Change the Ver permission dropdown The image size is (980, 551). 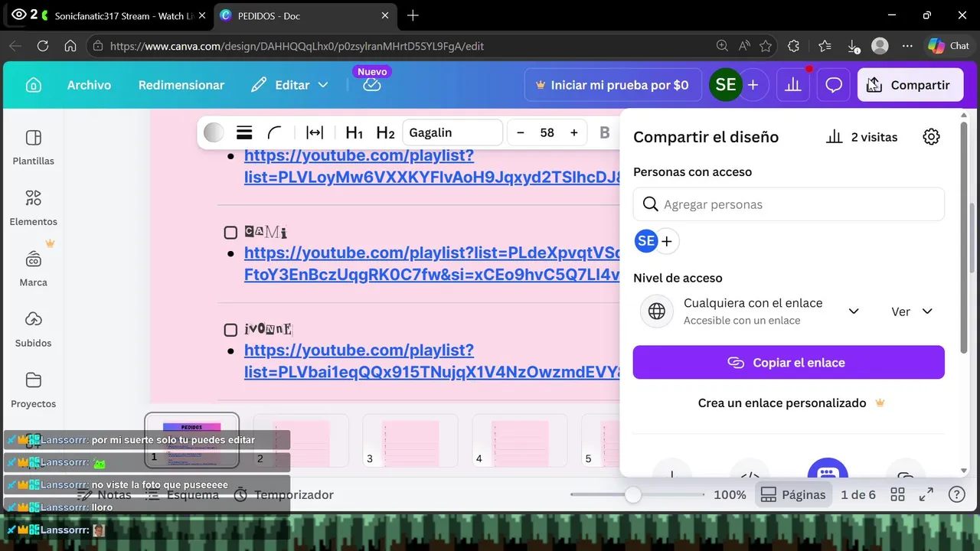(911, 311)
